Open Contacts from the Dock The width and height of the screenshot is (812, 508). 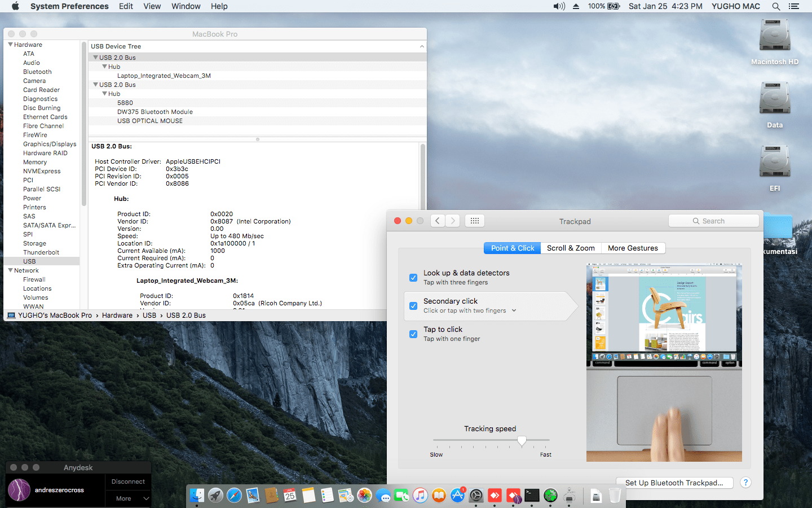coord(271,496)
